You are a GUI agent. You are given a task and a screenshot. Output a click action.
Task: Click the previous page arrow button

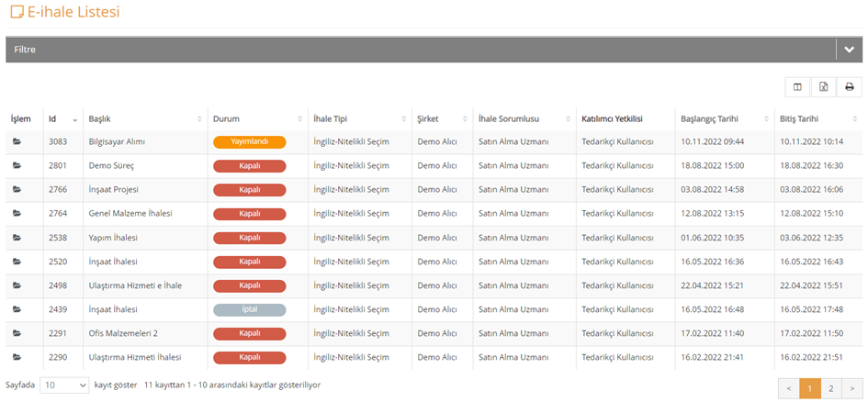tap(789, 389)
